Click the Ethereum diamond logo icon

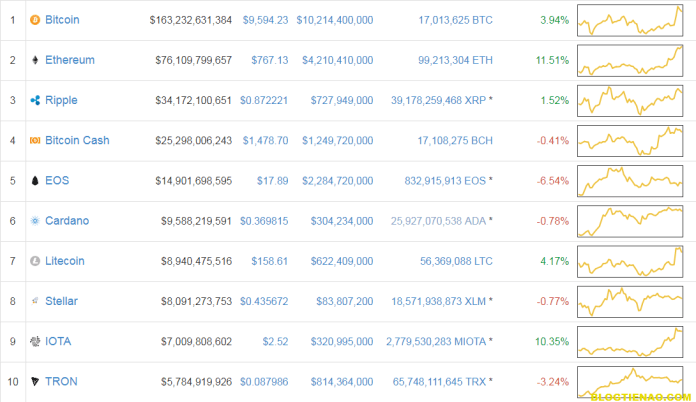35,60
